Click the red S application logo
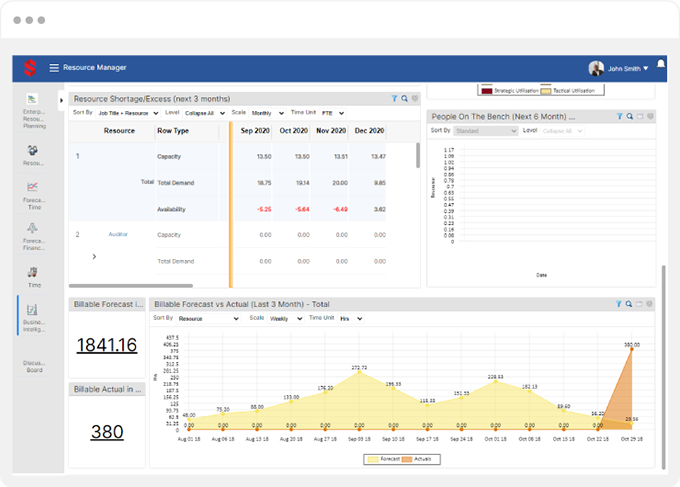Image resolution: width=680 pixels, height=487 pixels. coord(30,68)
